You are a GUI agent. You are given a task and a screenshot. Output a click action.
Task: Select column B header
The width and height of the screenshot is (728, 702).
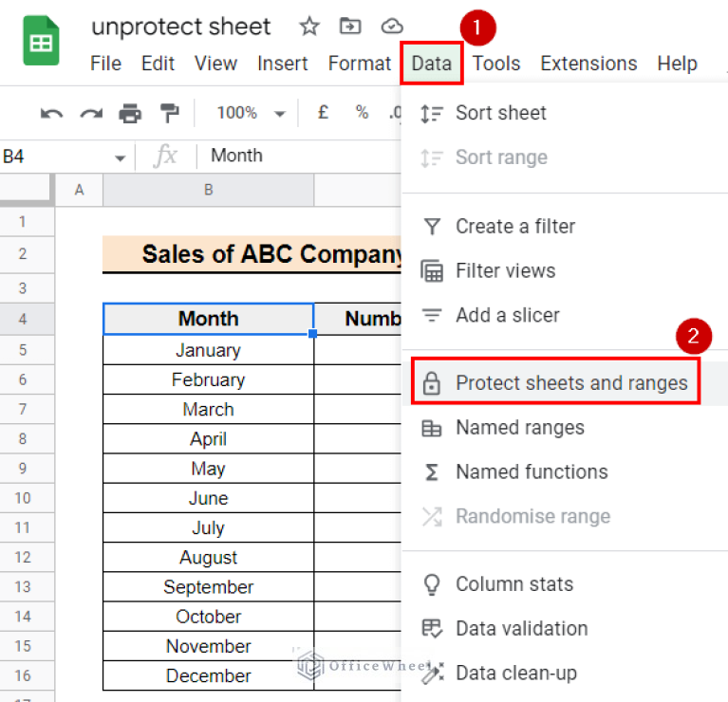(208, 191)
